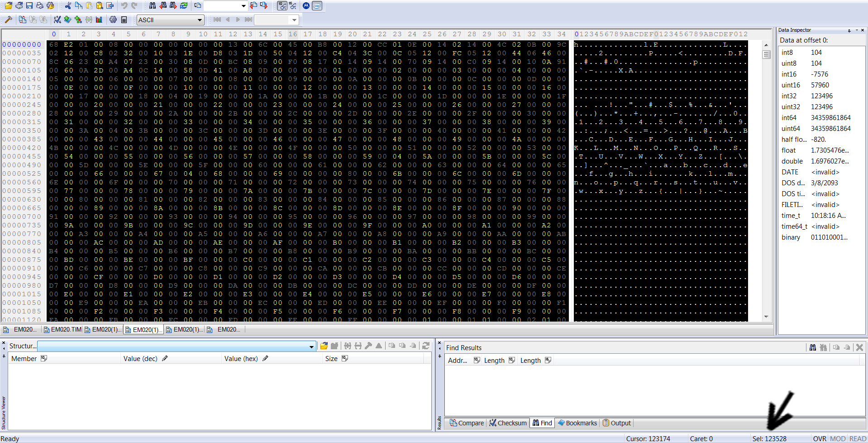This screenshot has width=868, height=443.
Task: Click the green replace arrows icon
Action: 184,6
